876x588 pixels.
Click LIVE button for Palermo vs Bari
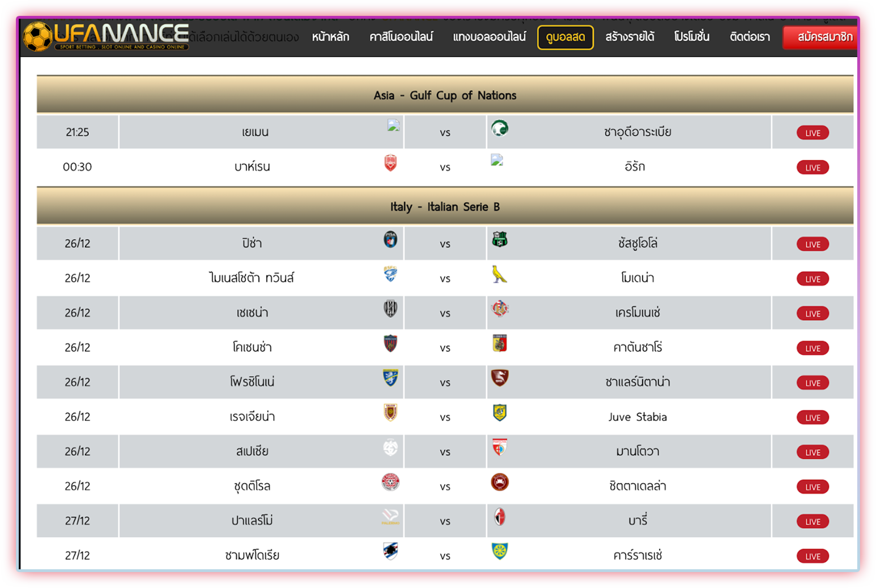pos(813,522)
